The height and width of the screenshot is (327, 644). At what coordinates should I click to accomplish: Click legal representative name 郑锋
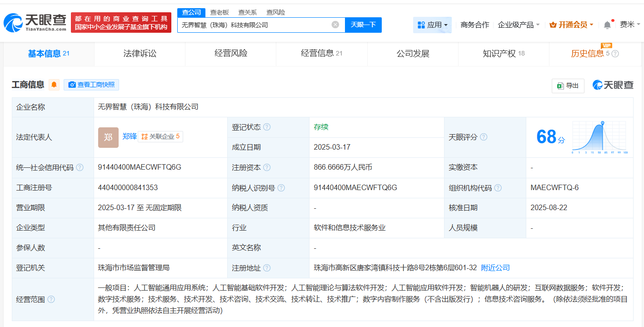coord(130,136)
